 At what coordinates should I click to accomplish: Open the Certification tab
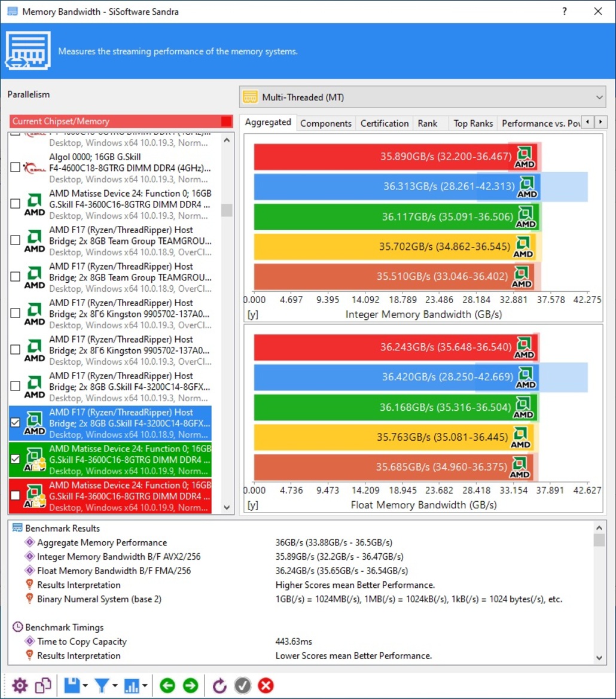[385, 124]
